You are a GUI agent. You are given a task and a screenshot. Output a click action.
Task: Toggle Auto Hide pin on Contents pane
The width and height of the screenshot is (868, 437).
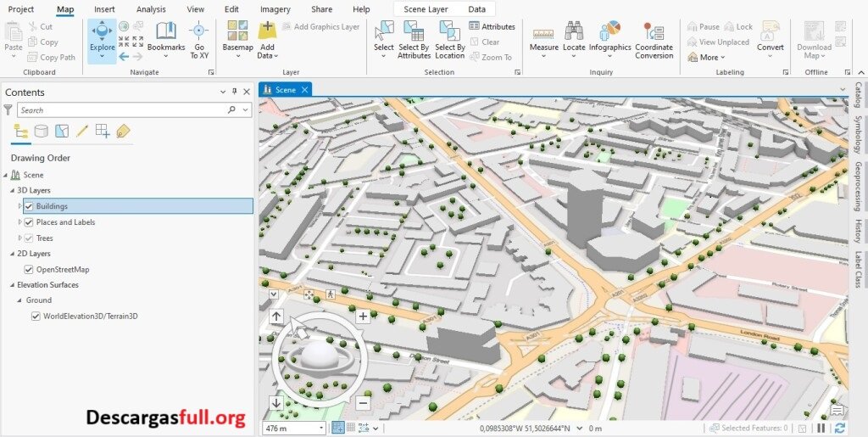click(235, 92)
